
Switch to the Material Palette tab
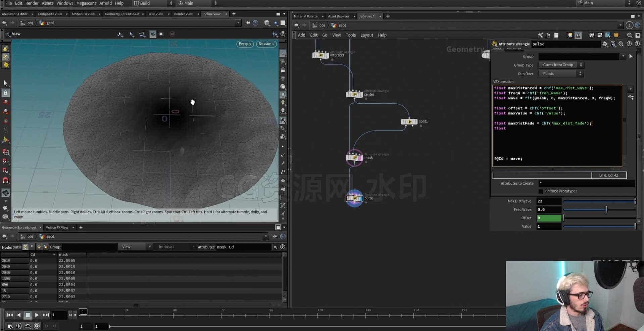(305, 16)
